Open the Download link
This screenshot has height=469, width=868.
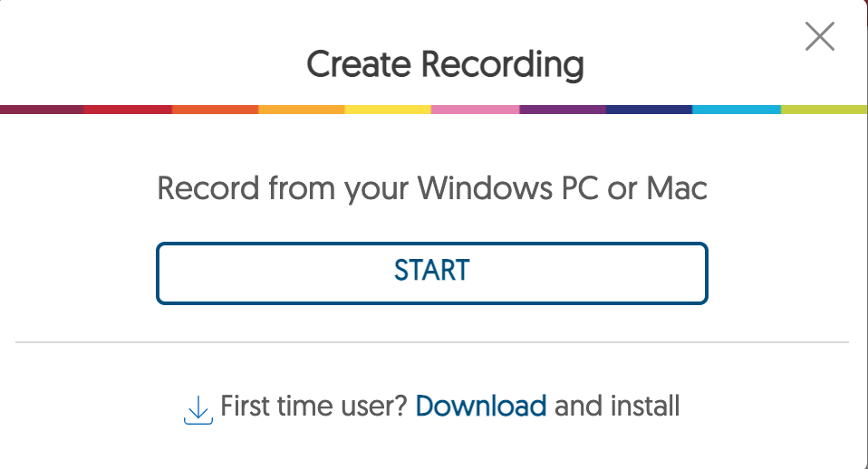pos(480,406)
